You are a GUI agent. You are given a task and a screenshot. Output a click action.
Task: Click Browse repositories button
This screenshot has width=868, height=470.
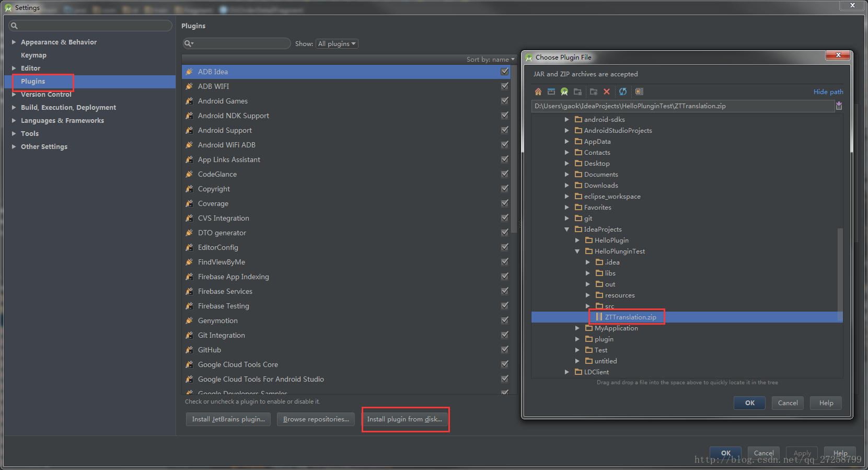coord(316,419)
